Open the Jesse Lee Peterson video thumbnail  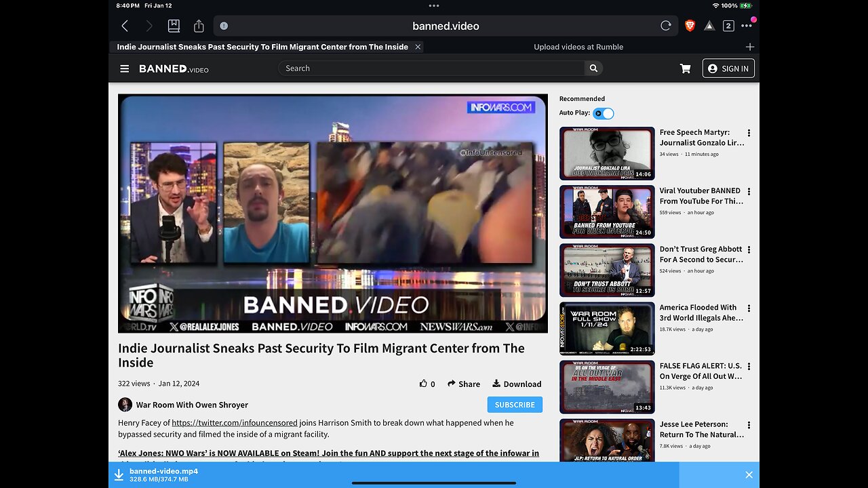[607, 440]
